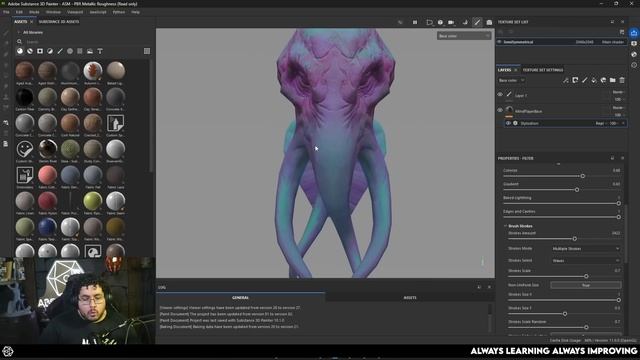This screenshot has width=640, height=360.
Task: Click pause rendering icon in viewport toolbar
Action: pos(415,22)
